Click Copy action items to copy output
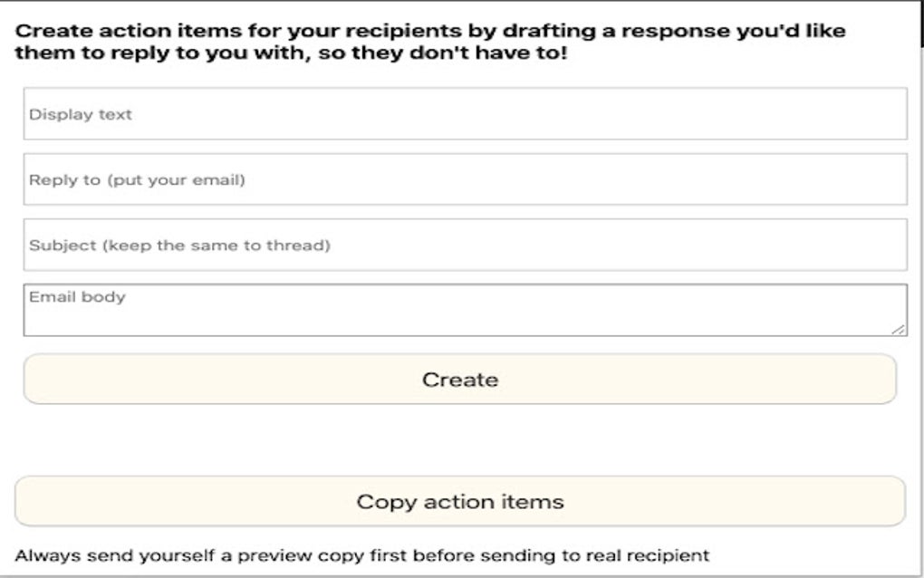 point(462,500)
